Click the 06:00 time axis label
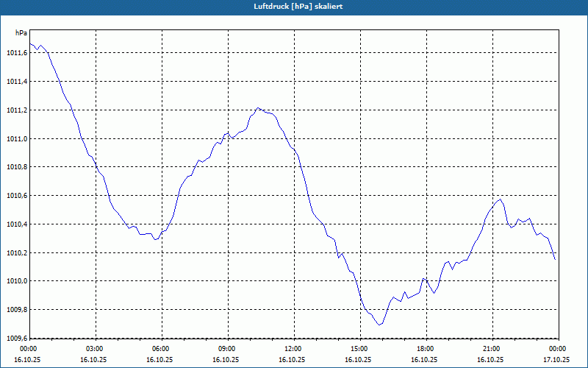 pyautogui.click(x=160, y=349)
